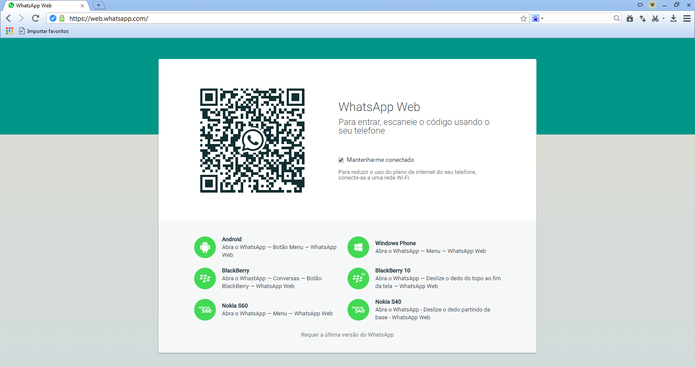Click the Windows Phone logo icon

pyautogui.click(x=358, y=247)
